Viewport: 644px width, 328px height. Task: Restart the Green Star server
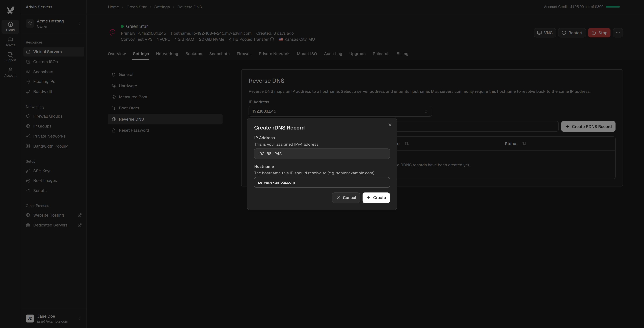click(x=572, y=33)
